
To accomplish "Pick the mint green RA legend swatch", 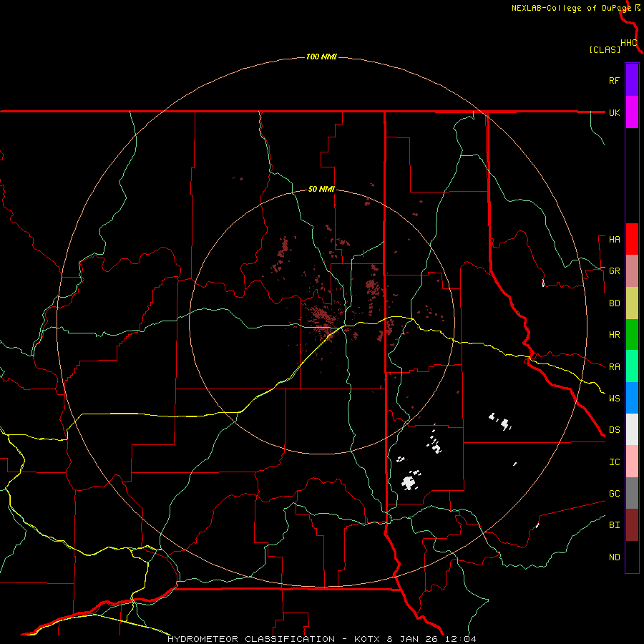I will tap(632, 366).
